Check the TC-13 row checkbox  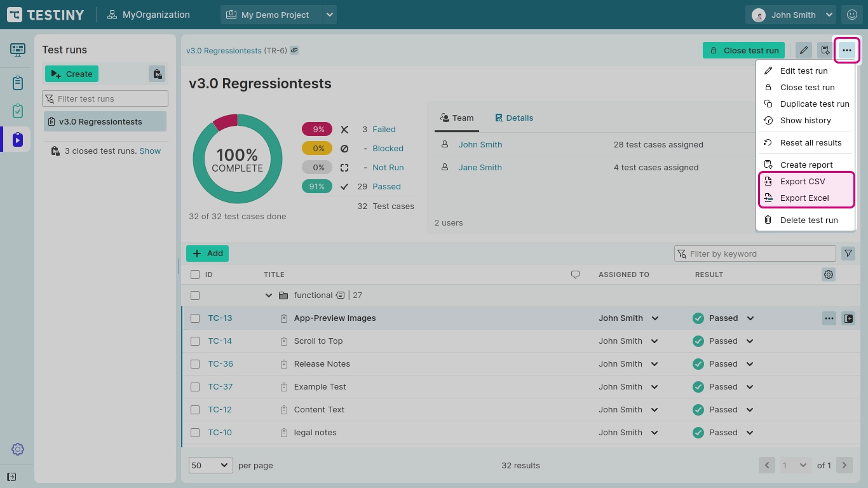195,318
